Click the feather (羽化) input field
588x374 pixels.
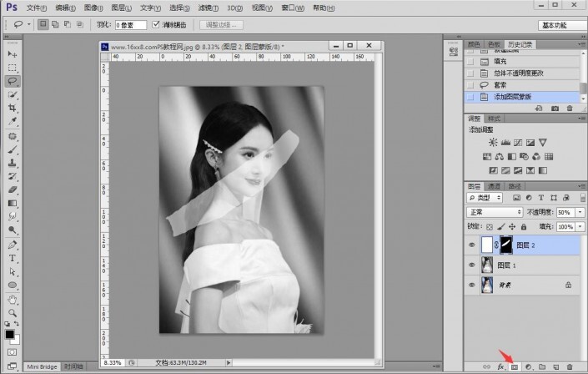(131, 25)
